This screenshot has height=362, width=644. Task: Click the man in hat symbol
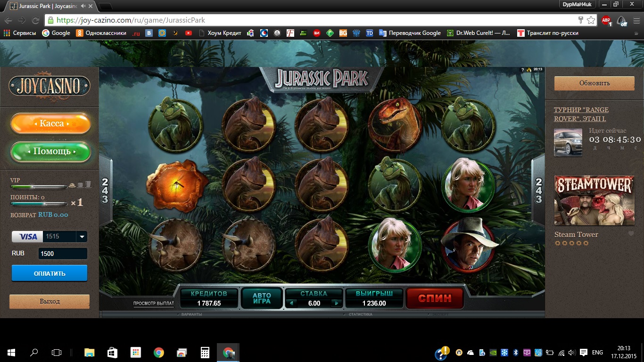tap(469, 245)
